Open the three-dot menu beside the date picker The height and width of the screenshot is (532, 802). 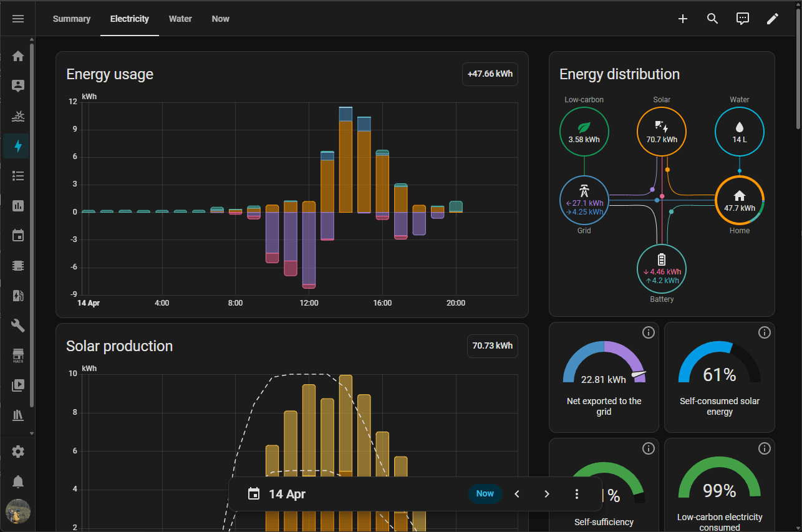point(576,493)
